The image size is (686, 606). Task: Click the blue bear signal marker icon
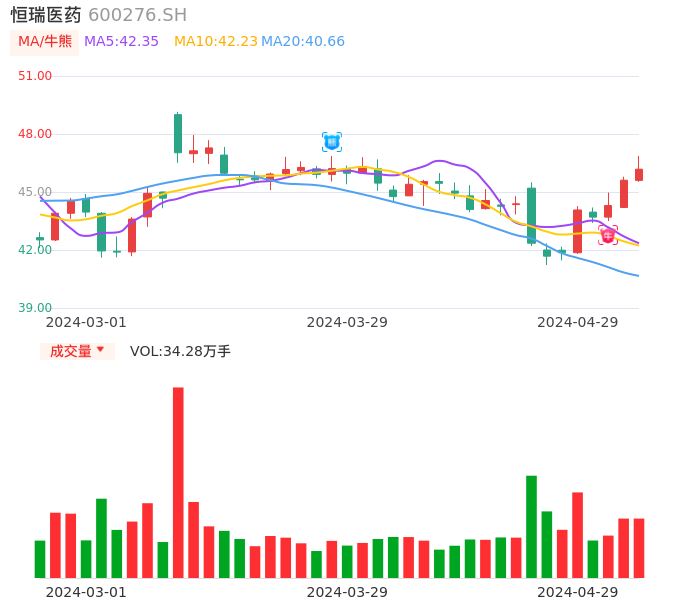[332, 142]
